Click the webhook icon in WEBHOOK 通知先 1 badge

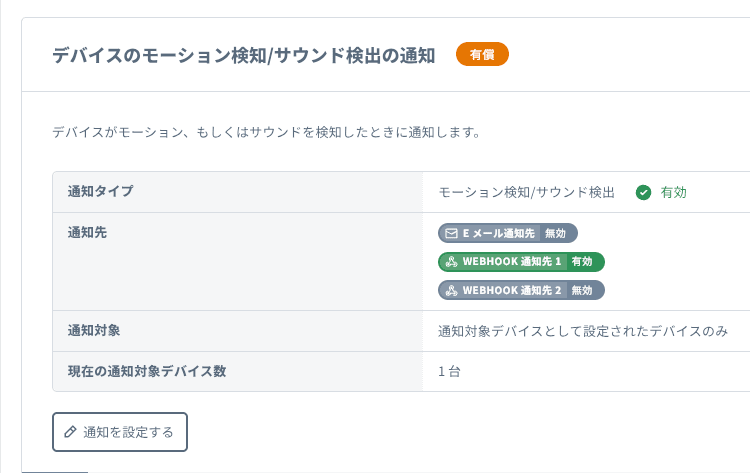click(452, 262)
